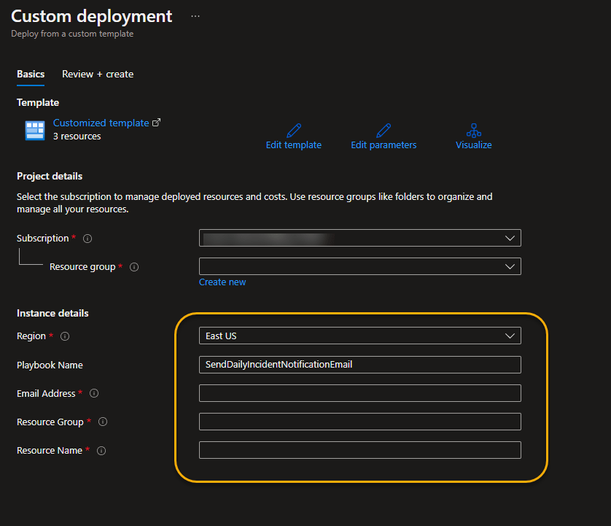This screenshot has width=611, height=526.
Task: Click the Customized template grid icon
Action: 35,129
